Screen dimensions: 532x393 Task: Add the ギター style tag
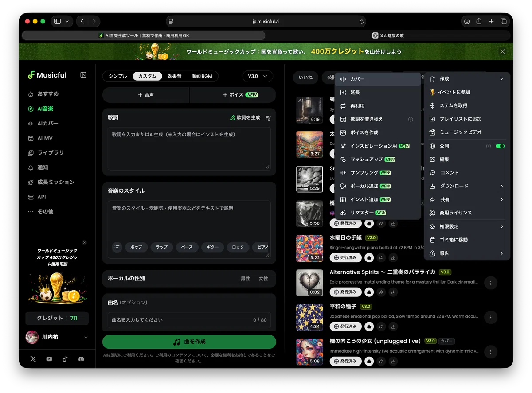point(212,247)
